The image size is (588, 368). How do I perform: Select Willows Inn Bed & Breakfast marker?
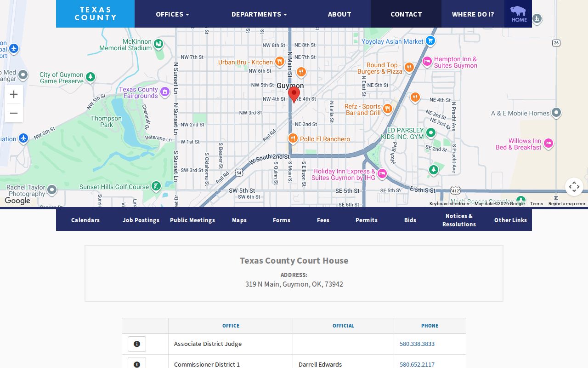click(548, 144)
